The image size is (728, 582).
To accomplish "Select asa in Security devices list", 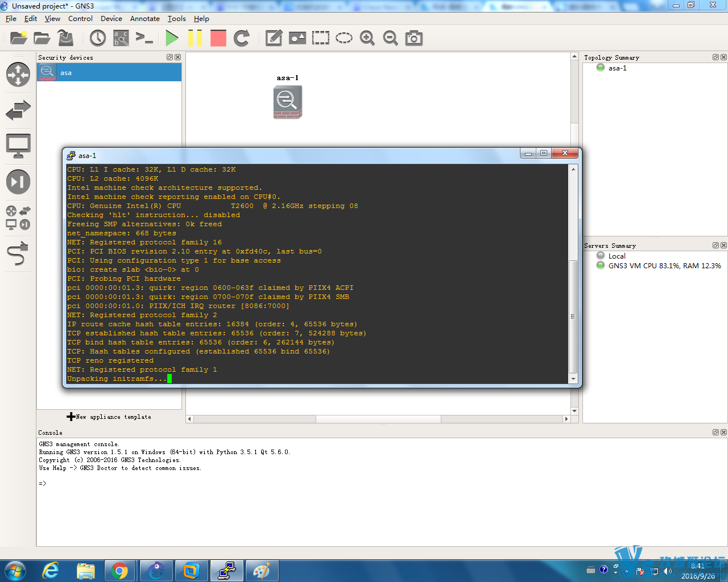I will click(x=109, y=72).
